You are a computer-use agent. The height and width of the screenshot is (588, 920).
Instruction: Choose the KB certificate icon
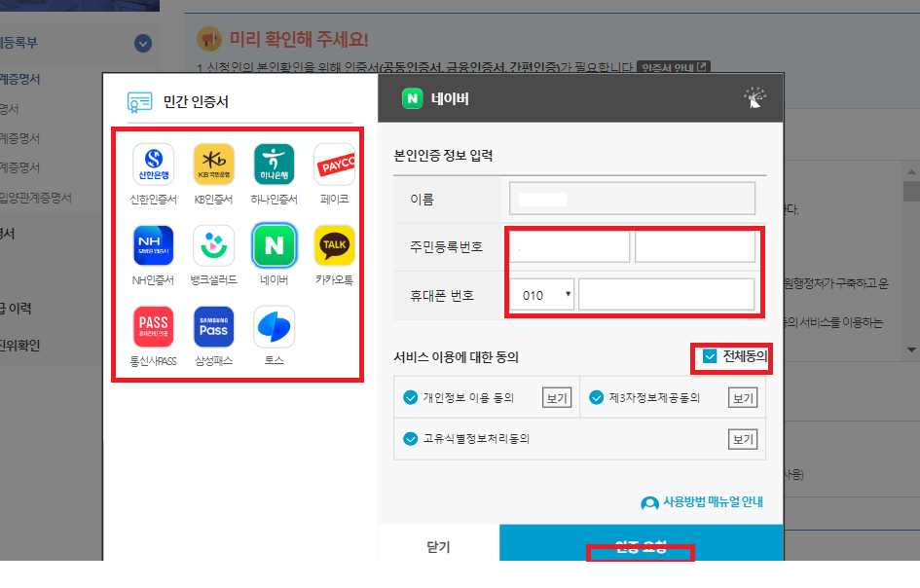[213, 165]
